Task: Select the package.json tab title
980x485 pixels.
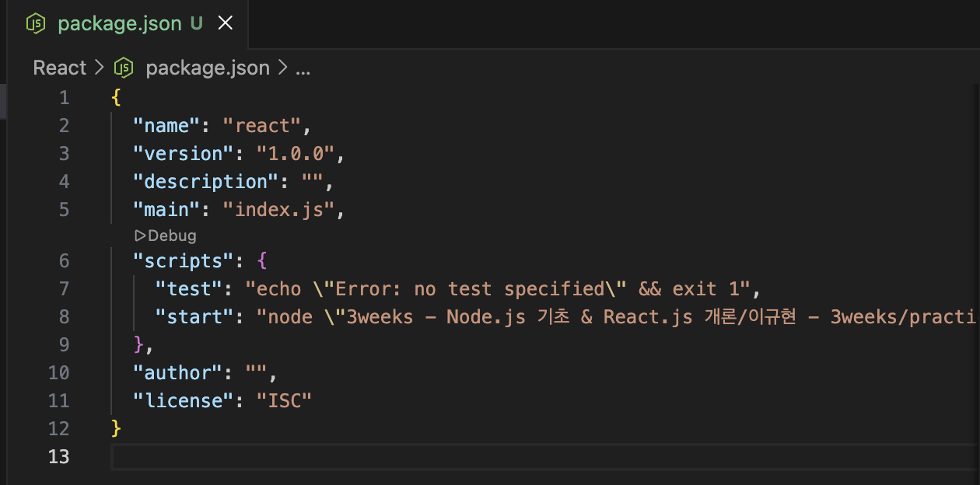Action: coord(119,23)
